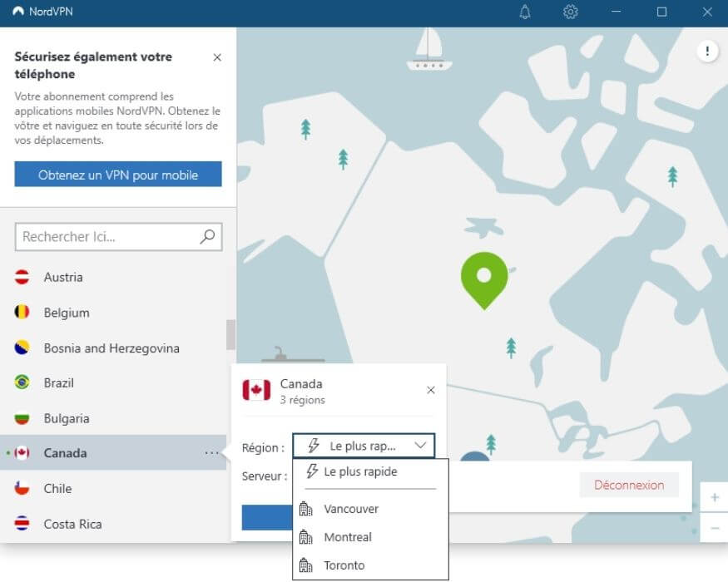The image size is (728, 582).
Task: Select Brazil in the country list
Action: tap(113, 383)
